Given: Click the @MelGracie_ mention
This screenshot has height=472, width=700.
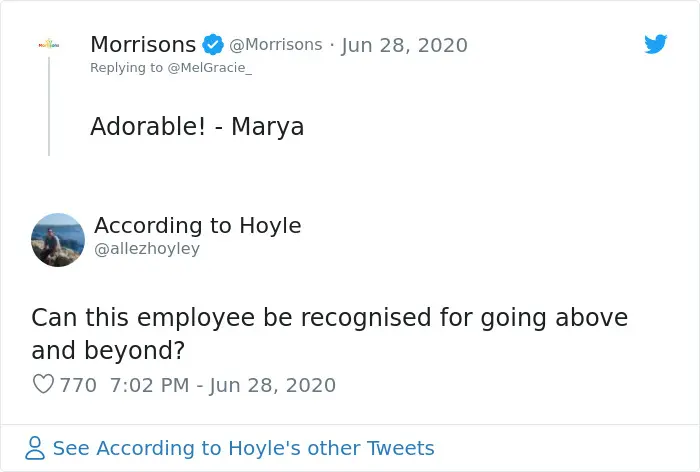Looking at the screenshot, I should pyautogui.click(x=213, y=67).
